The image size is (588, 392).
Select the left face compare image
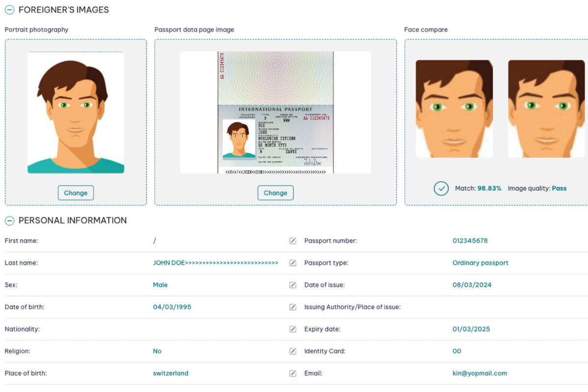point(454,109)
